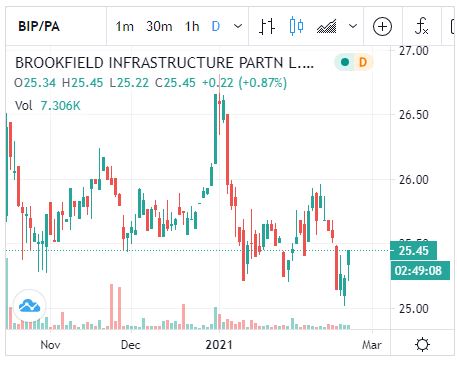The width and height of the screenshot is (457, 366).
Task: Click the orange D delayed data badge
Action: pos(363,62)
